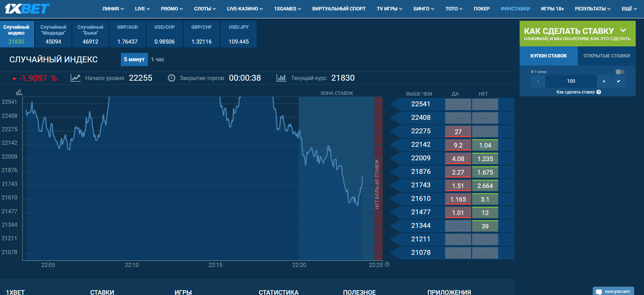
Task: Click the 1XBET logo
Action: 27,9
